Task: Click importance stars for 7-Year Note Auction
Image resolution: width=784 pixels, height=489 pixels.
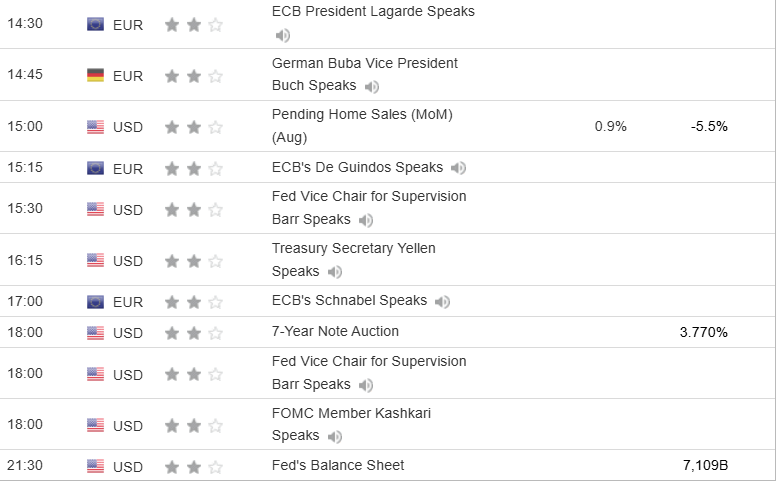Action: coord(194,332)
